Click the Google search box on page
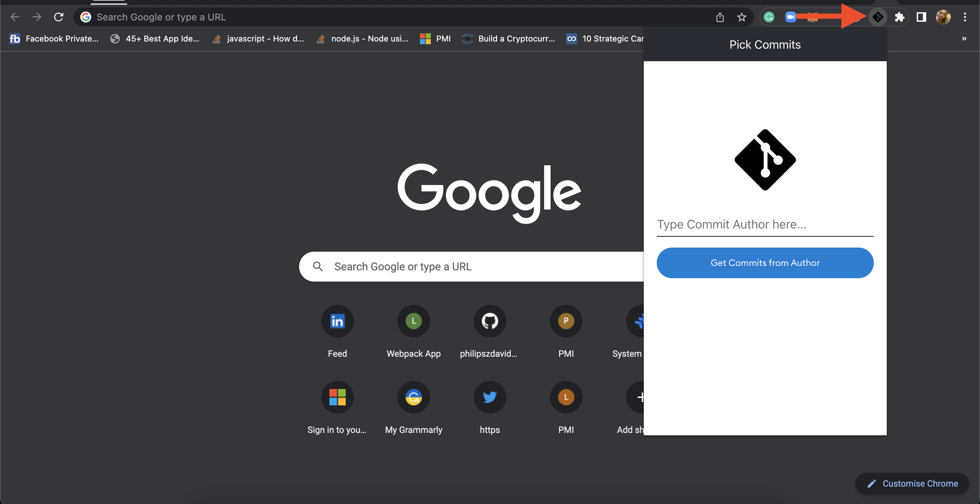The width and height of the screenshot is (980, 504). pos(472,266)
